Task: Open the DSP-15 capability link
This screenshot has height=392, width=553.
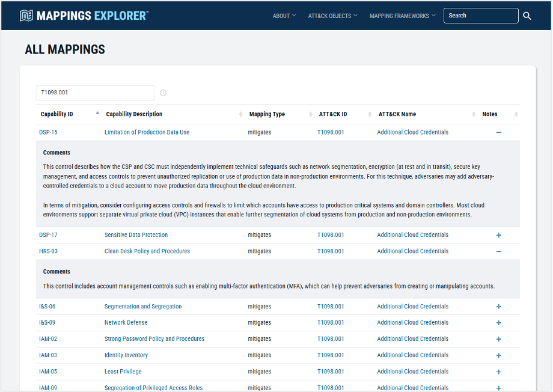Action: pyautogui.click(x=48, y=132)
